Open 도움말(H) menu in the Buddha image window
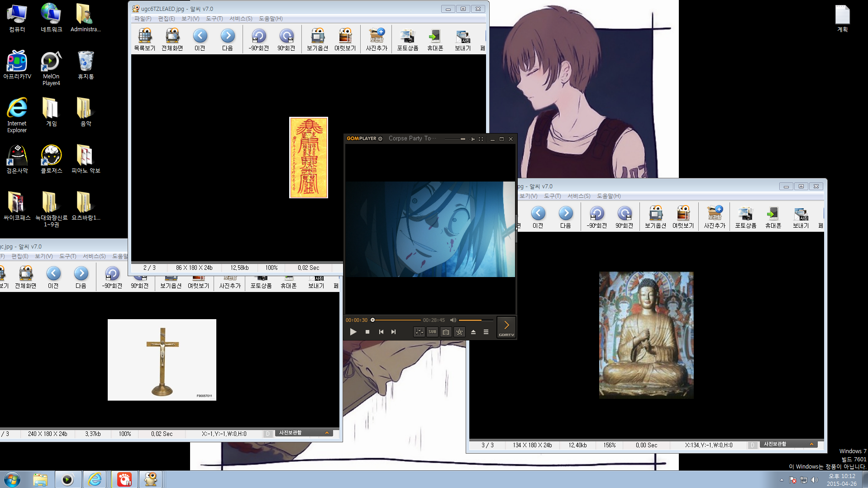 [609, 196]
